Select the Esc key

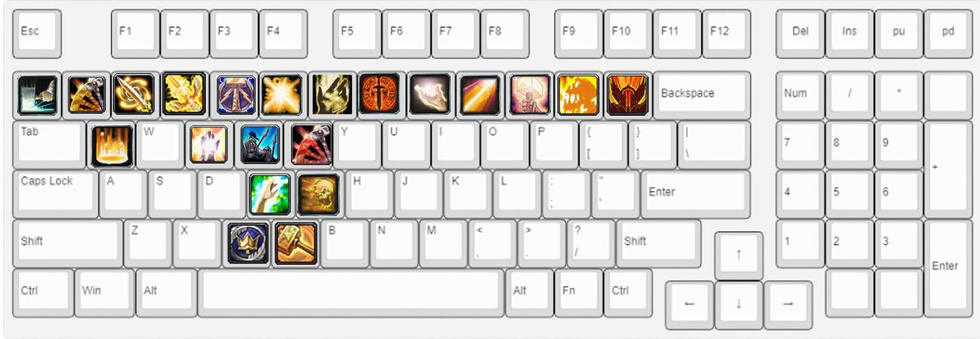point(37,33)
